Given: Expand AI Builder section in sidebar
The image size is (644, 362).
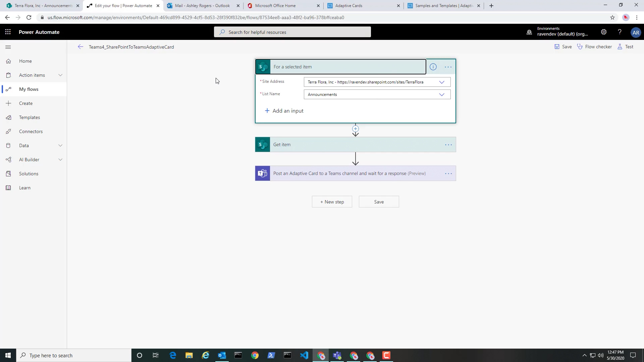Looking at the screenshot, I should pos(60,160).
